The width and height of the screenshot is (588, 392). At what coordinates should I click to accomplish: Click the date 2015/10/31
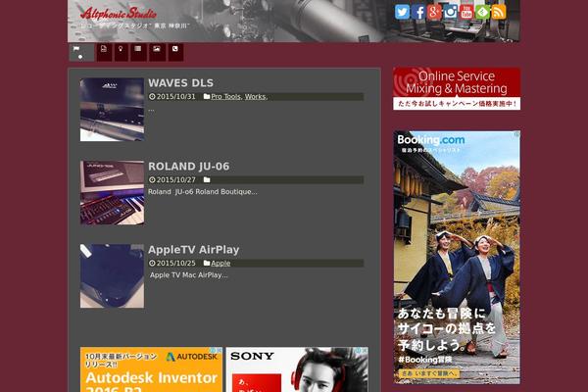click(175, 96)
